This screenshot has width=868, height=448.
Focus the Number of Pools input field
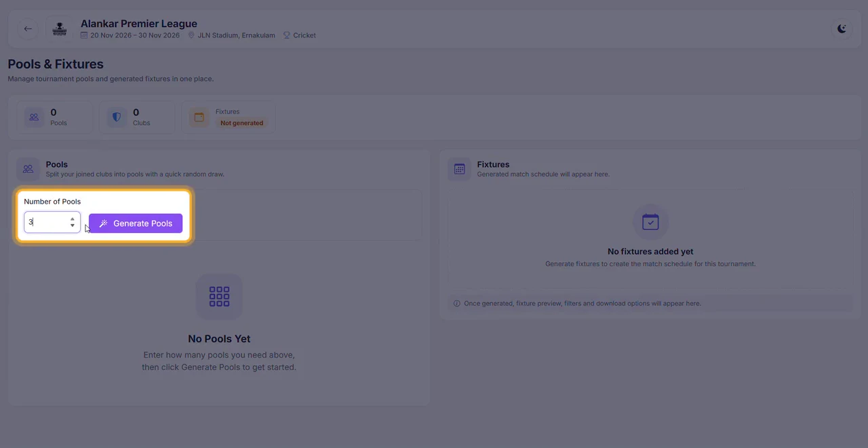(x=52, y=222)
